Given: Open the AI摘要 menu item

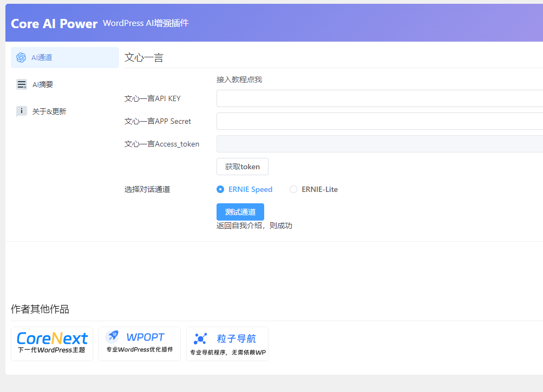Looking at the screenshot, I should click(x=65, y=84).
